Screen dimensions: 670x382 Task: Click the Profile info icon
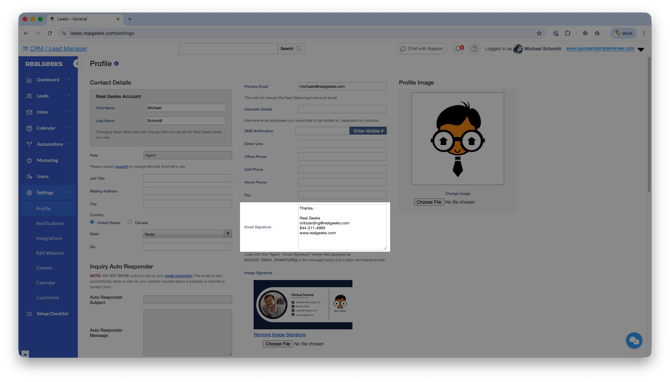116,64
